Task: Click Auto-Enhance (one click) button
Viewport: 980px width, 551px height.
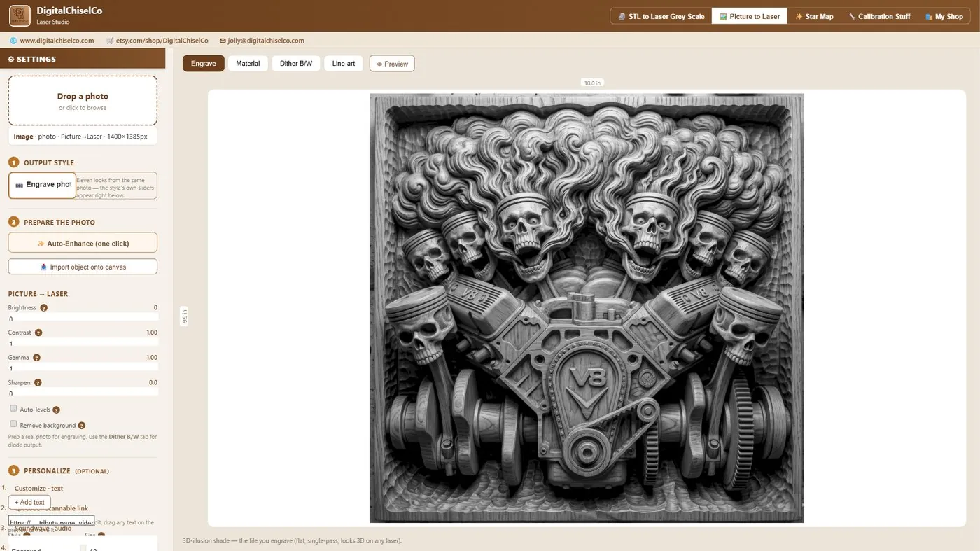Action: (83, 243)
